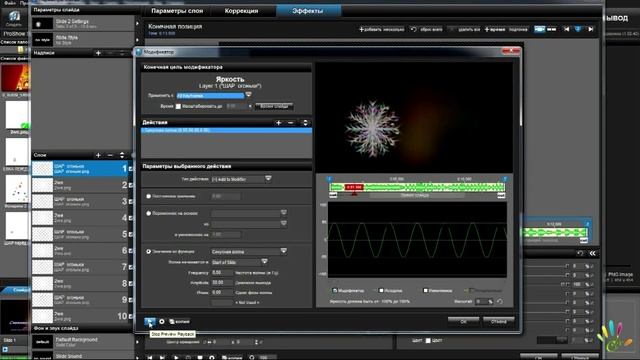Click left keyframe marker icon under modifier timeline
Viewport: 640px width, 360px height.
pos(333,196)
